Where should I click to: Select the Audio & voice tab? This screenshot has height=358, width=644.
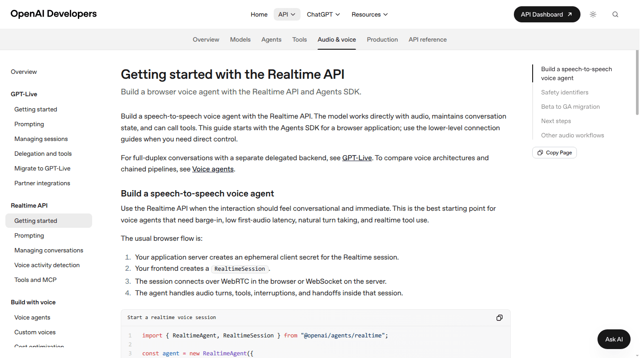337,39
